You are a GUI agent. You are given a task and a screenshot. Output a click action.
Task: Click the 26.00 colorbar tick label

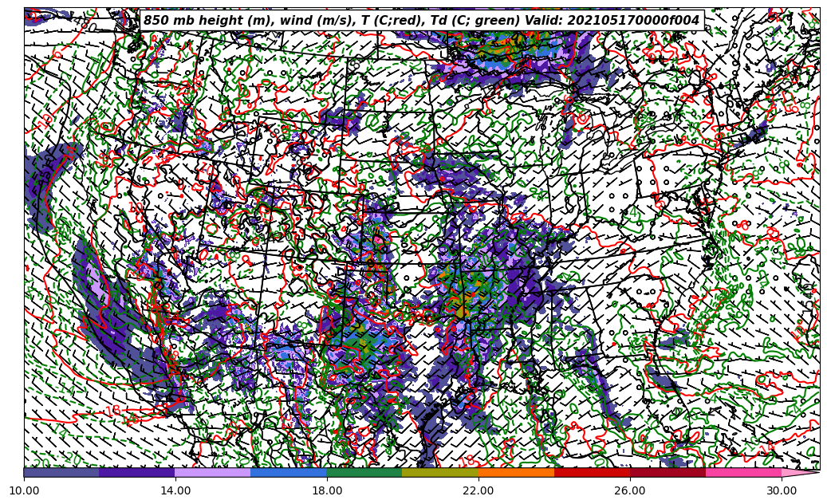click(630, 490)
